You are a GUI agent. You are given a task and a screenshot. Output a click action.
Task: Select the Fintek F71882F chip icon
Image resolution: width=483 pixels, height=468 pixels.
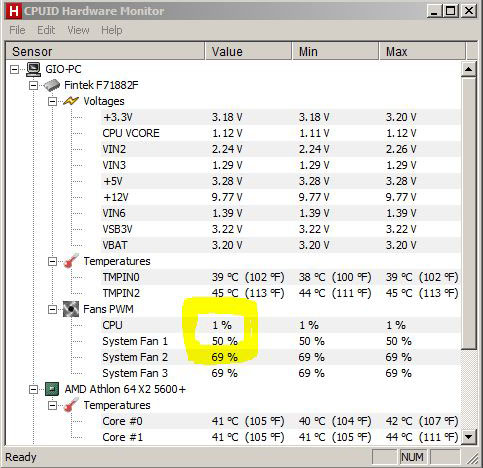(x=52, y=85)
